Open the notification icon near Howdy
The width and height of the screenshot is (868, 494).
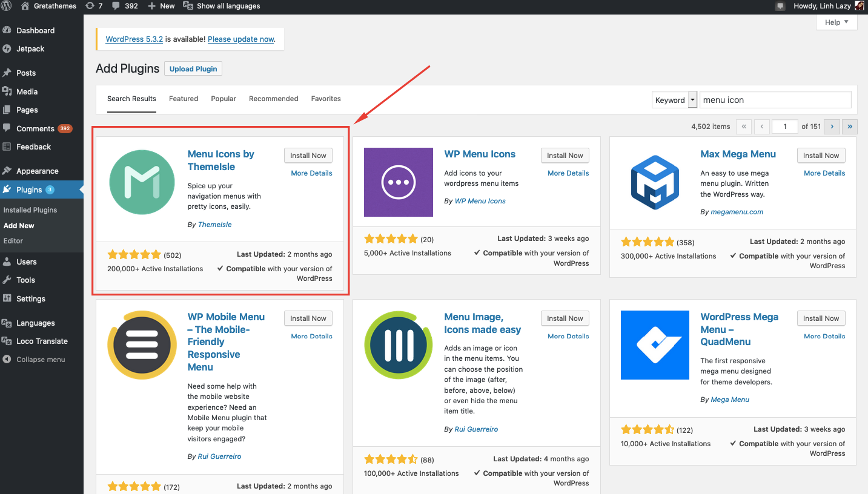780,6
